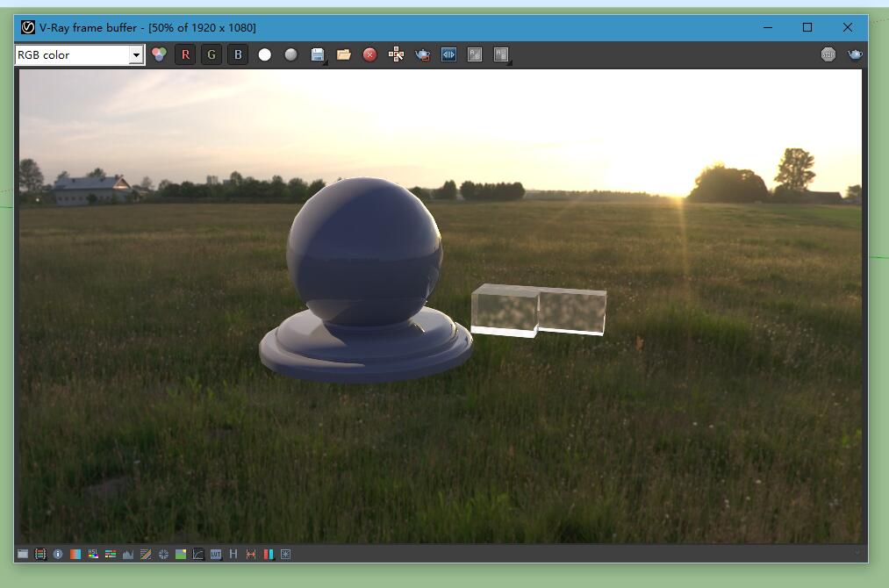Toggle force color clamping braces icon
This screenshot has width=889, height=588.
pos(40,554)
